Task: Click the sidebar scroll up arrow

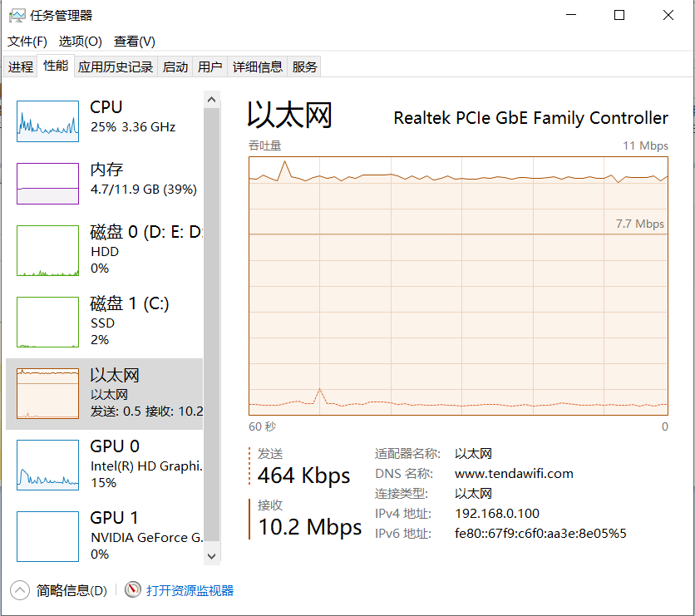Action: click(x=211, y=100)
